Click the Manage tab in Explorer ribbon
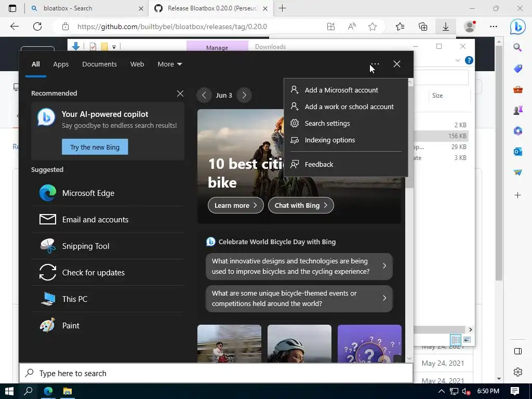 pos(217,47)
